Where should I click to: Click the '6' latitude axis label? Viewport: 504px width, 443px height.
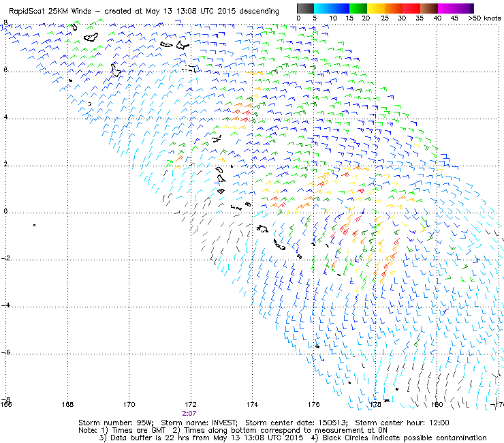tap(5, 70)
